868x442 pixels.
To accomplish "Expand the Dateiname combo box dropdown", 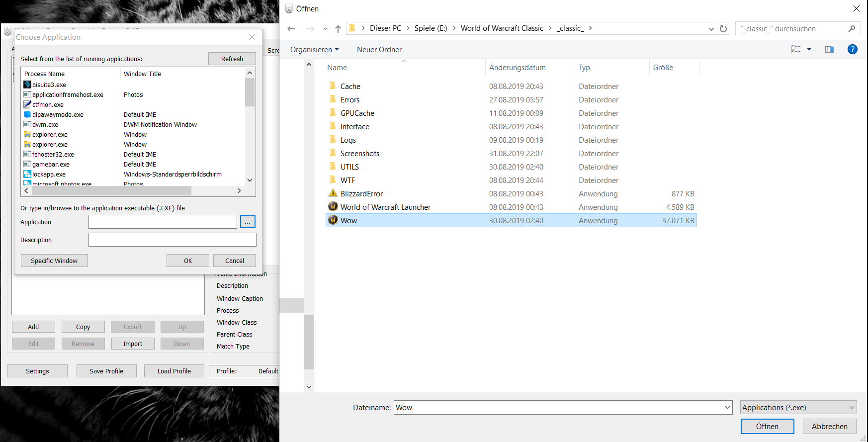I will 727,408.
